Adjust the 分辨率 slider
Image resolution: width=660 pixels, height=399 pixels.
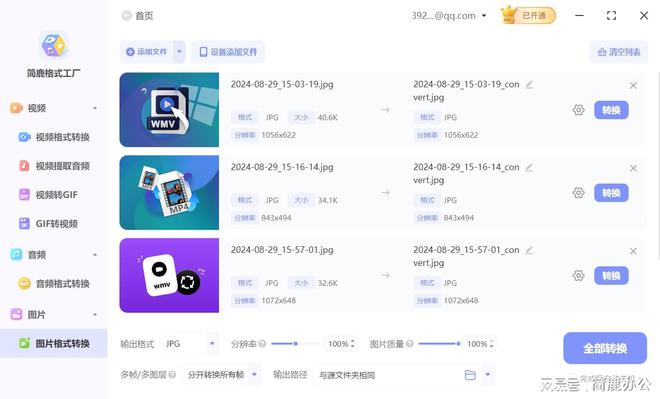pyautogui.click(x=295, y=344)
